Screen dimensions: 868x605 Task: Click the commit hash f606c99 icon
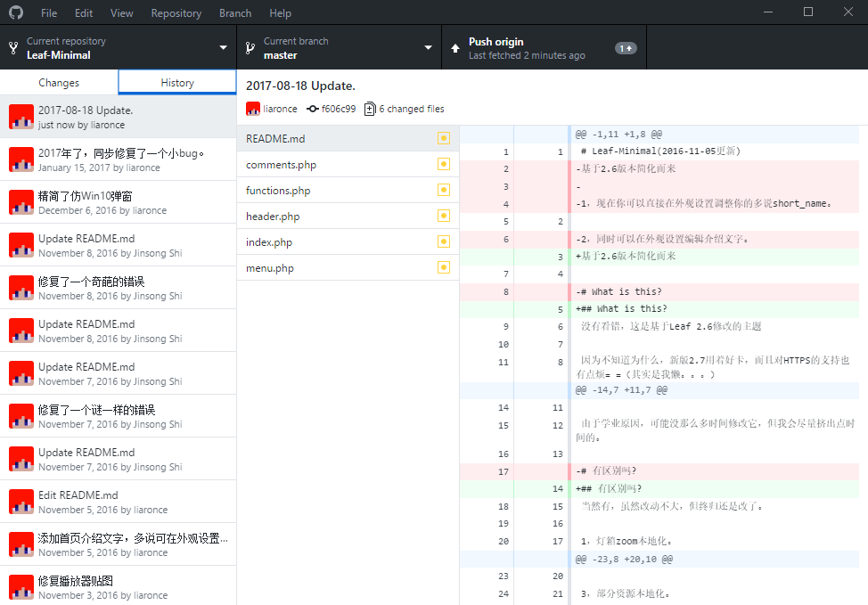click(x=313, y=109)
